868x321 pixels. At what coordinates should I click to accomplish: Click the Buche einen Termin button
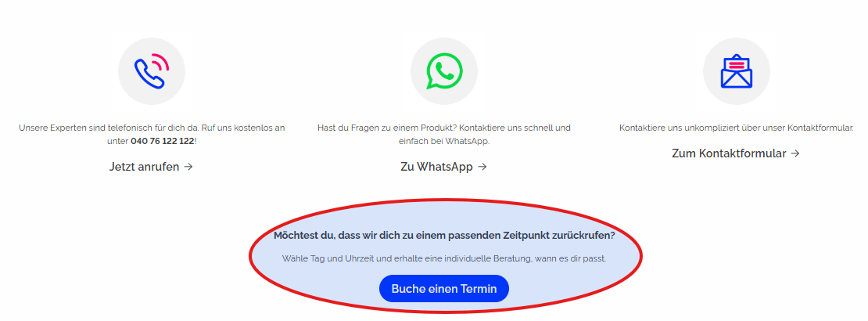click(x=444, y=289)
